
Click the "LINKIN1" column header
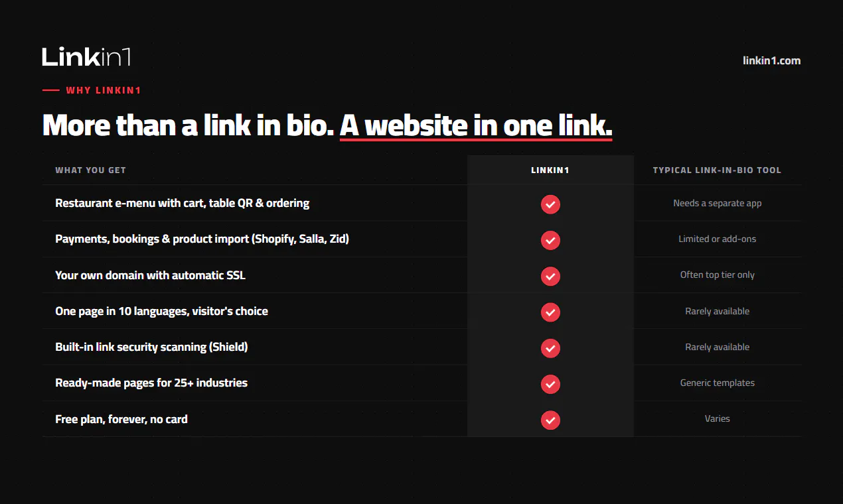point(550,170)
